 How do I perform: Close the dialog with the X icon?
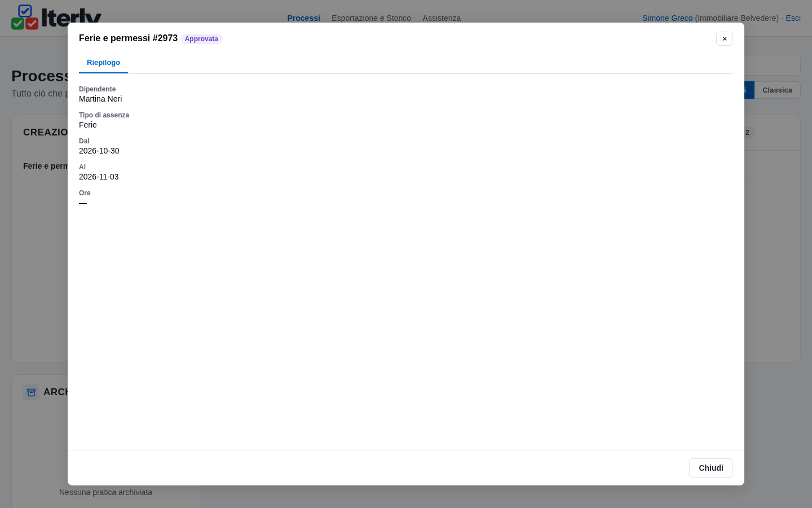[725, 38]
